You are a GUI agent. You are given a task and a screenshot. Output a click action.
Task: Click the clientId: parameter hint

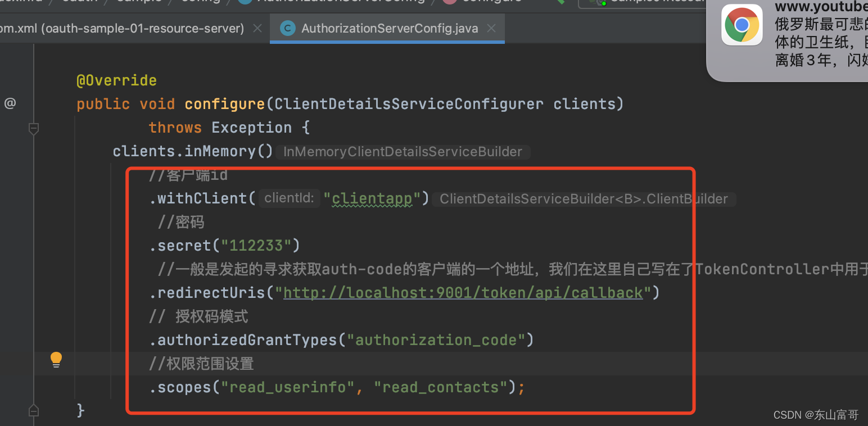click(289, 198)
